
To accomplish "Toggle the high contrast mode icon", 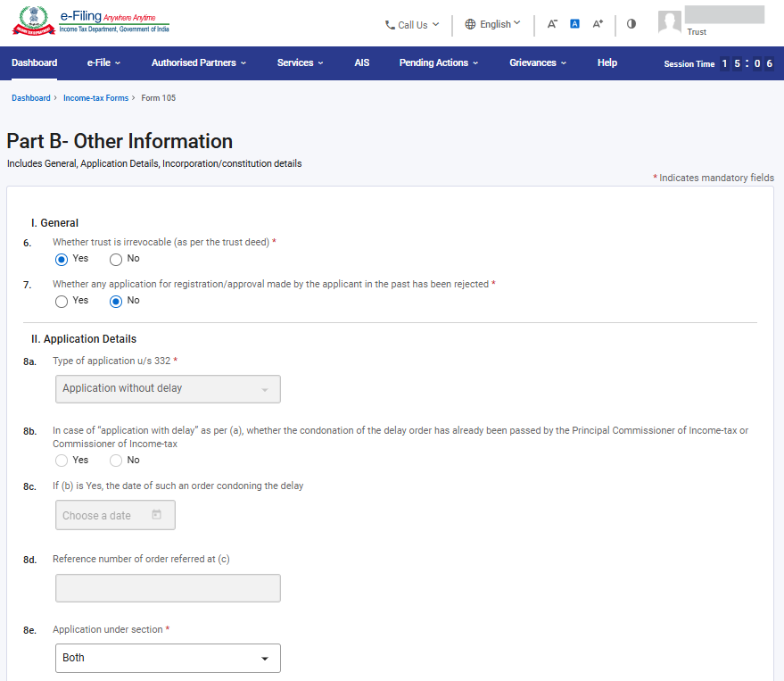I will tap(631, 24).
